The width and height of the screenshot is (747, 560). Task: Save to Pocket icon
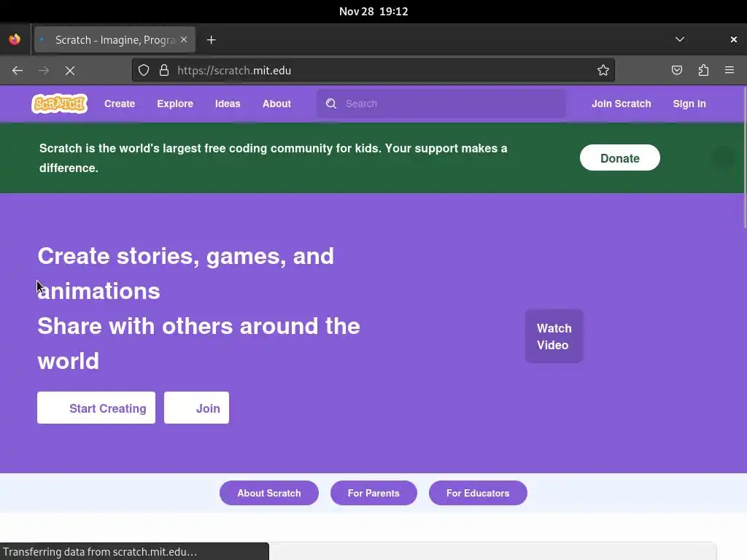pos(677,71)
